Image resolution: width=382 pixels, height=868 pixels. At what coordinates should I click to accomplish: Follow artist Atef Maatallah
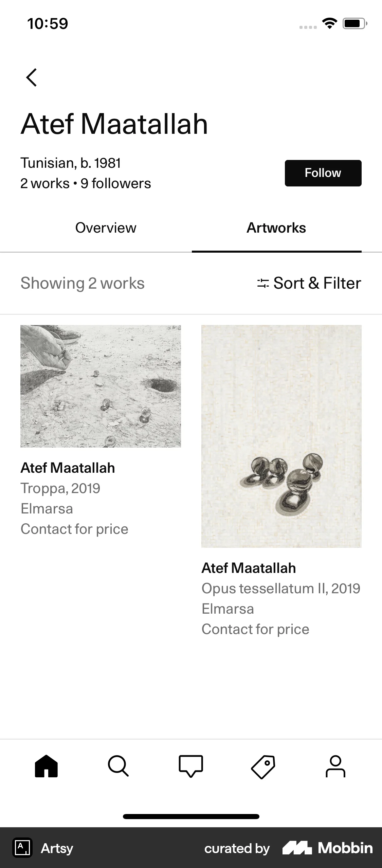pyautogui.click(x=323, y=173)
